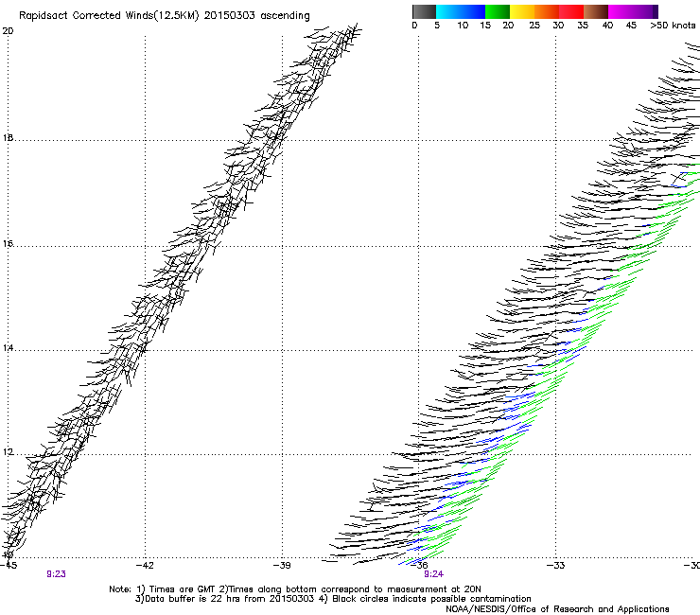Click the Rapidscat Corrected Winds title text
Image resolution: width=700 pixels, height=615 pixels.
coord(165,16)
